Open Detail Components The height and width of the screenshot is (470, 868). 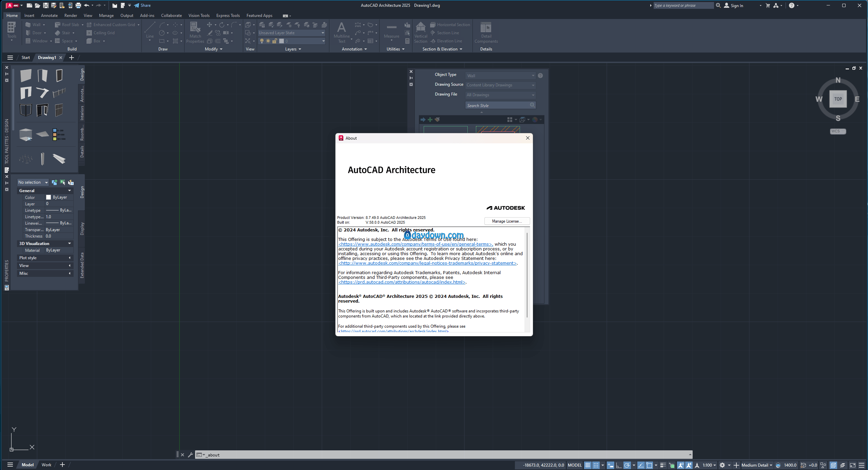[x=486, y=32]
